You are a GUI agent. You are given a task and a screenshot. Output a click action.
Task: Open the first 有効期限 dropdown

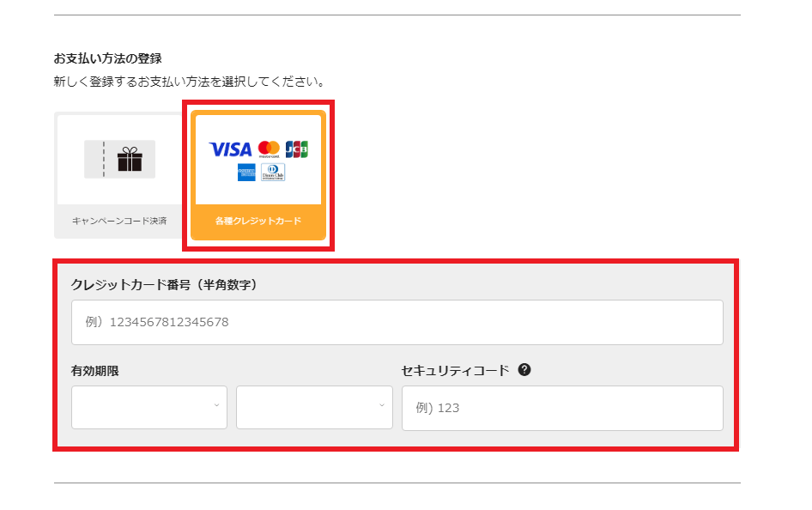point(149,408)
